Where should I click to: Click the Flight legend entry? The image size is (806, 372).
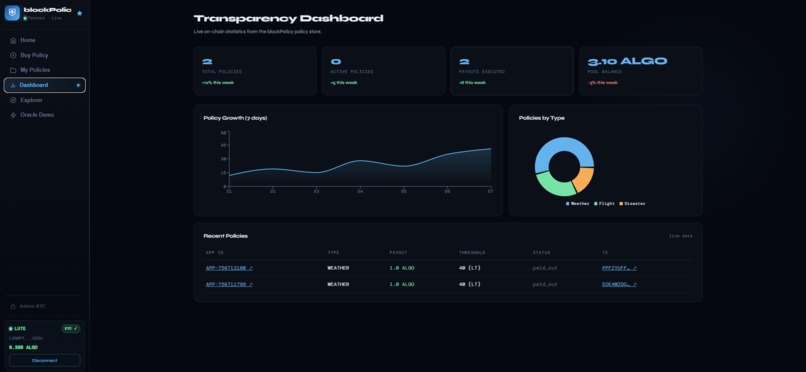[x=604, y=204]
